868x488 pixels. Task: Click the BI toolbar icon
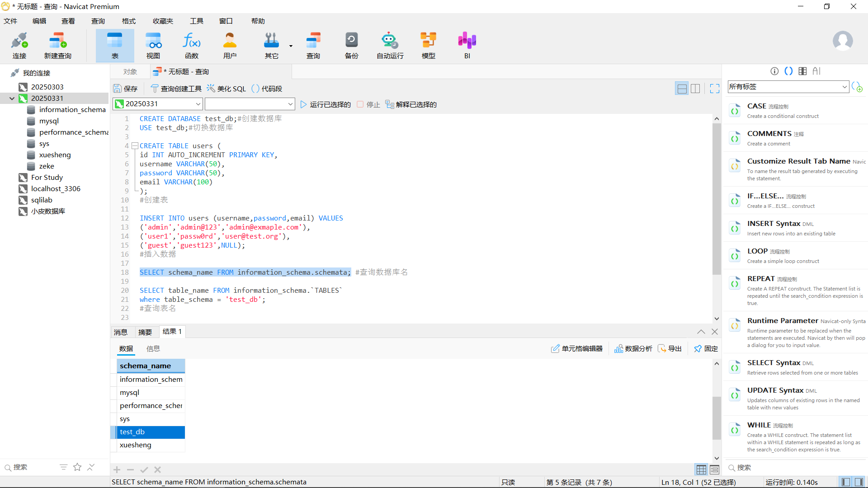coord(467,45)
